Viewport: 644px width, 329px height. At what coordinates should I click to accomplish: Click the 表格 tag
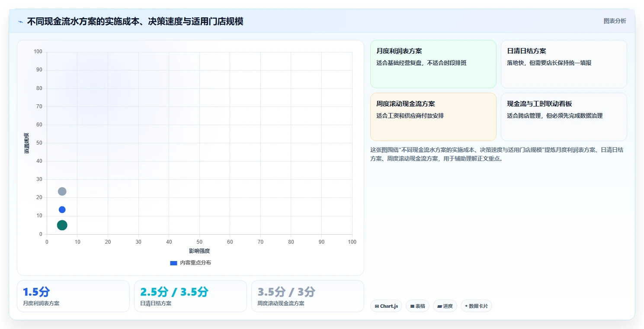coord(417,306)
